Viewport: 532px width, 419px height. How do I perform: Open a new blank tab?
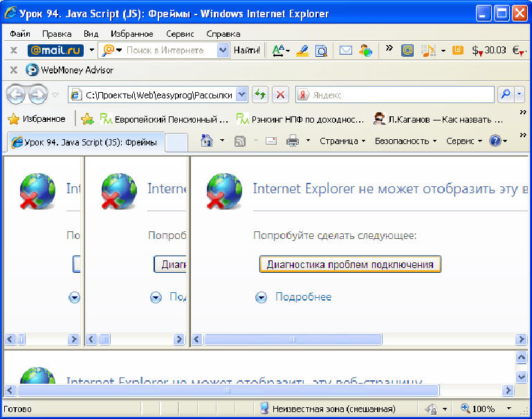tap(176, 142)
